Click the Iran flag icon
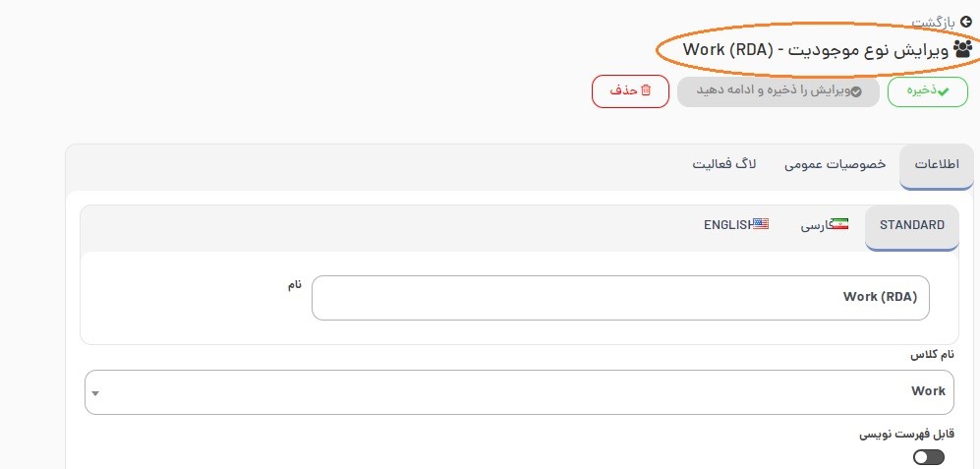This screenshot has width=980, height=469. 839,224
